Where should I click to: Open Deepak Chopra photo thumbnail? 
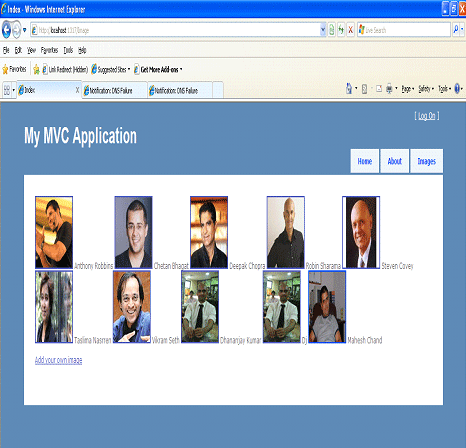pyautogui.click(x=209, y=232)
